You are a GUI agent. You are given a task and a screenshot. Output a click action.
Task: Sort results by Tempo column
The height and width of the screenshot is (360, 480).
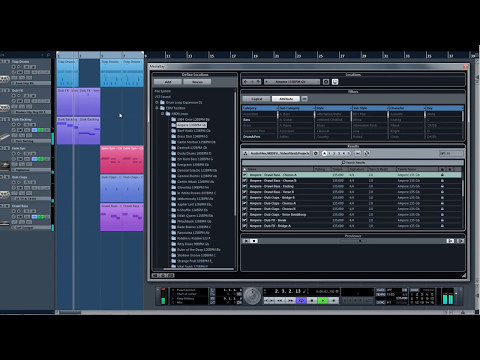click(339, 169)
